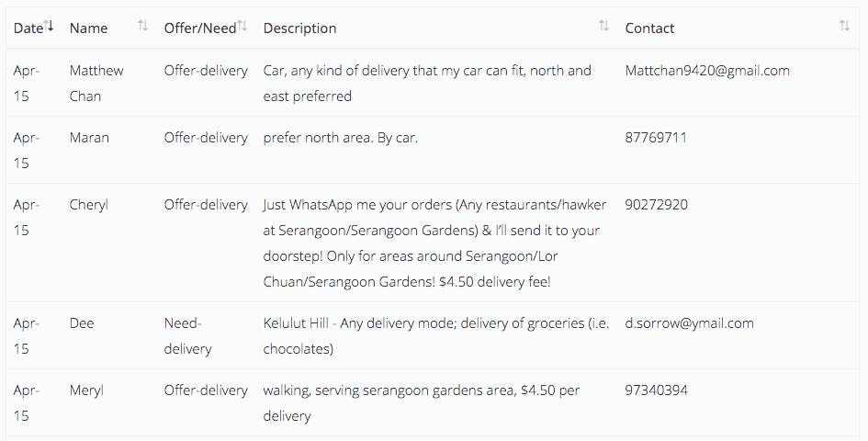868x441 pixels.
Task: Click Meryl's walking delivery description
Action: [422, 402]
